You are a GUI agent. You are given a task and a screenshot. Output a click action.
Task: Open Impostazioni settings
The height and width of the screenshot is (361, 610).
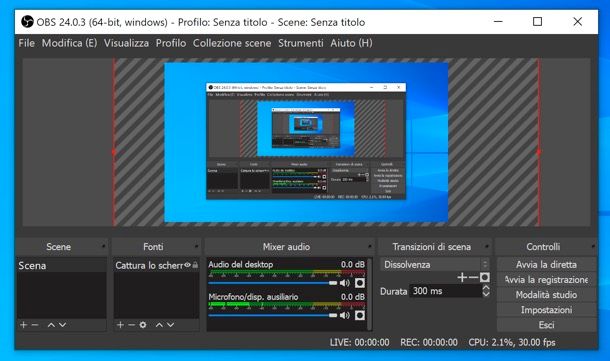546,310
